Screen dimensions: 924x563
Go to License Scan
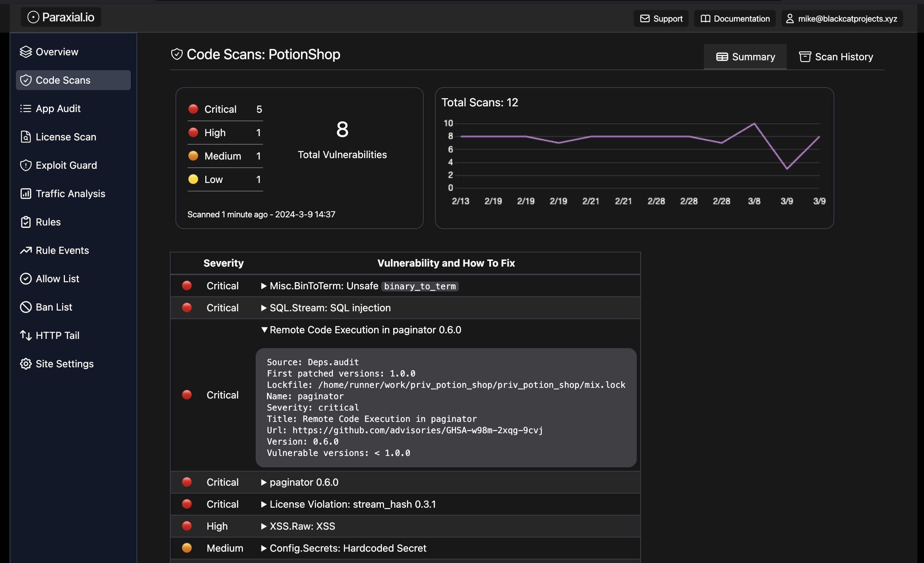point(73,137)
